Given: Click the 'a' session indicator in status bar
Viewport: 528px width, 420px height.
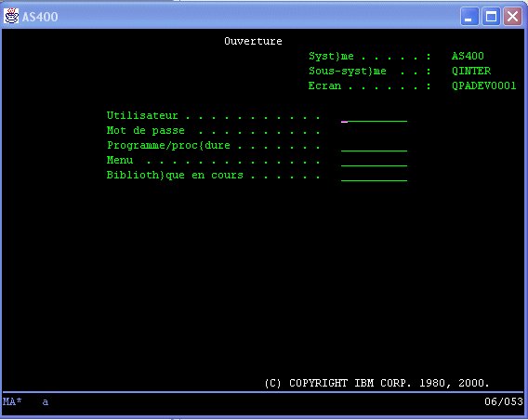Looking at the screenshot, I should pyautogui.click(x=46, y=401).
